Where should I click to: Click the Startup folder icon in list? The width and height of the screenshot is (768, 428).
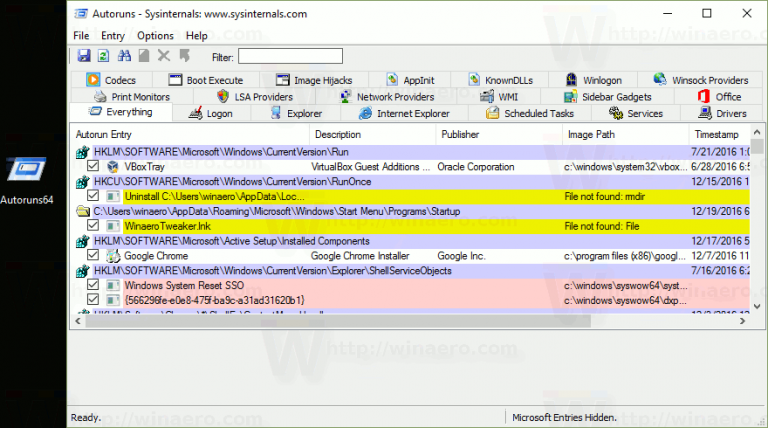83,212
